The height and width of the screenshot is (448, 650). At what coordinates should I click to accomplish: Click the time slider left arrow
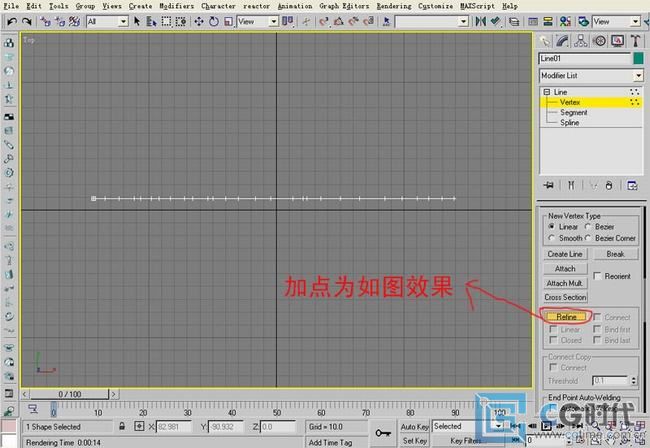(x=25, y=394)
